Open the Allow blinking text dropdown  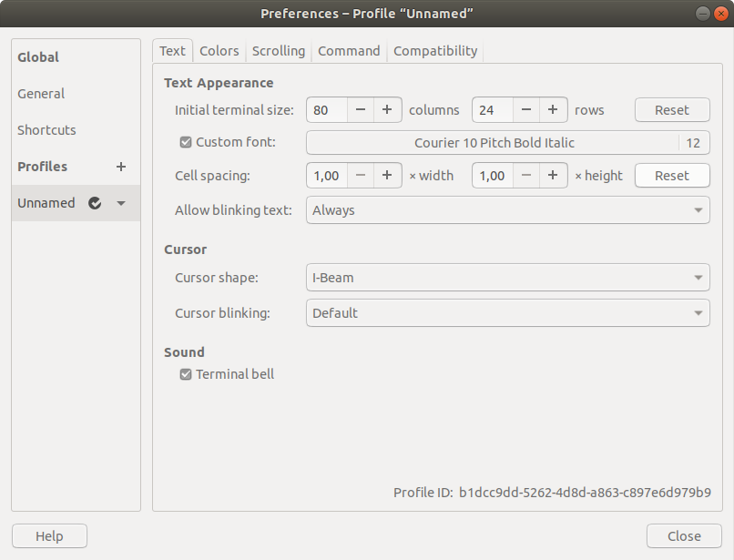pyautogui.click(x=507, y=209)
